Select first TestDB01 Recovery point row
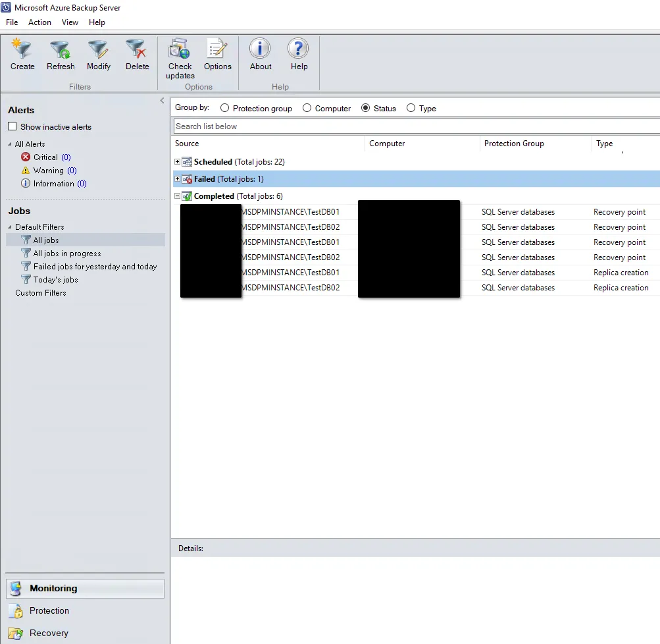Image resolution: width=660 pixels, height=644 pixels. 417,212
